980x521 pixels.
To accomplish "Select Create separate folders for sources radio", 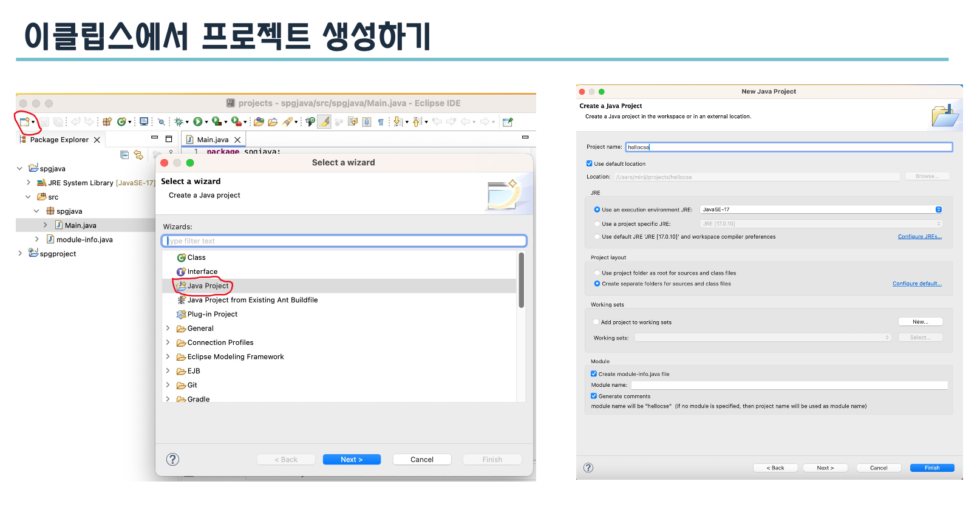I will point(597,284).
